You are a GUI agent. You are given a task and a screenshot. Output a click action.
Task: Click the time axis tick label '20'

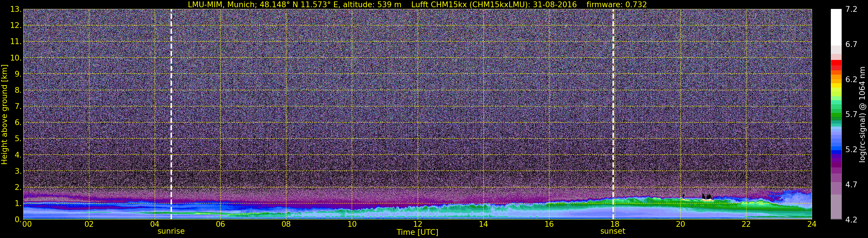coord(680,224)
